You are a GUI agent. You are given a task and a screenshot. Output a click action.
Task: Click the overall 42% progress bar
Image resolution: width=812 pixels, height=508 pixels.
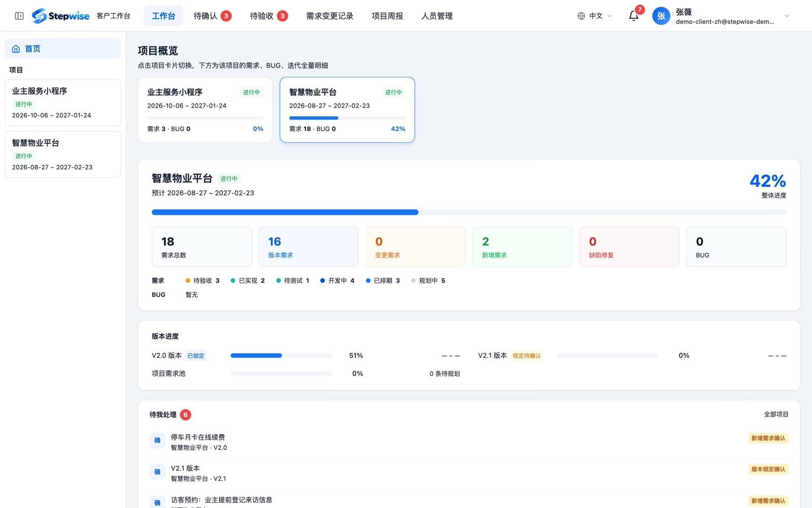[x=469, y=212]
